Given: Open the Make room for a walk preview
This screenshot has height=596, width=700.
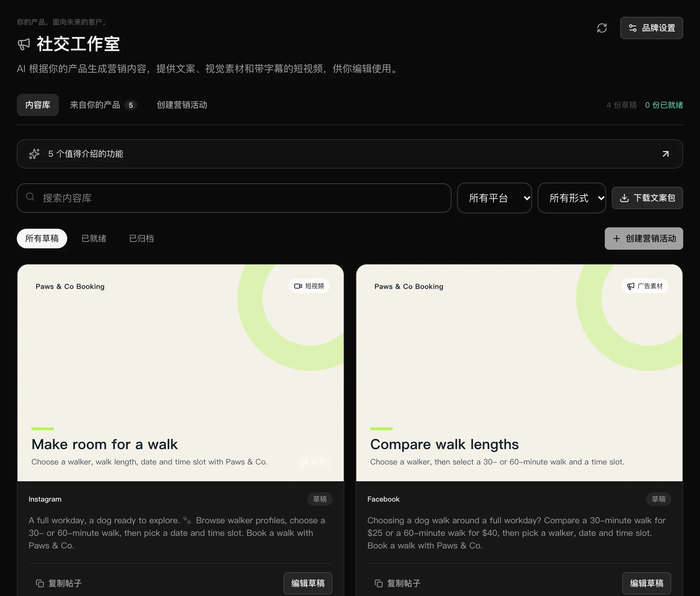Looking at the screenshot, I should tap(181, 373).
